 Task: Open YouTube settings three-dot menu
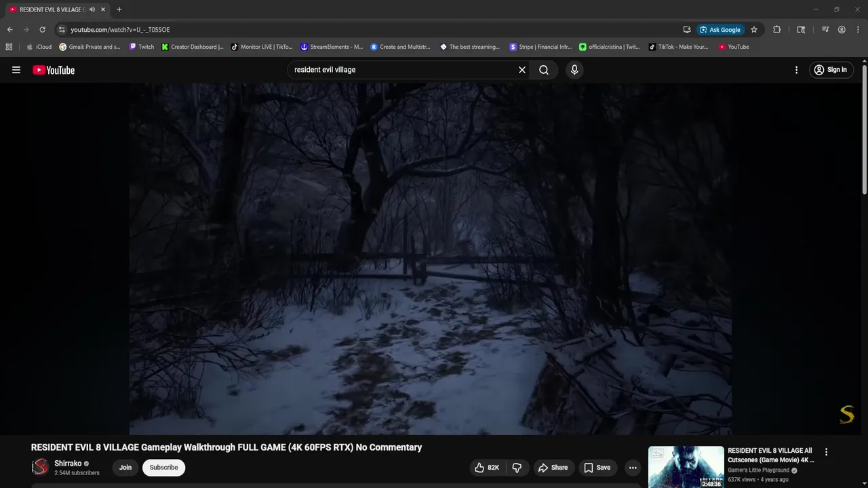tap(796, 70)
